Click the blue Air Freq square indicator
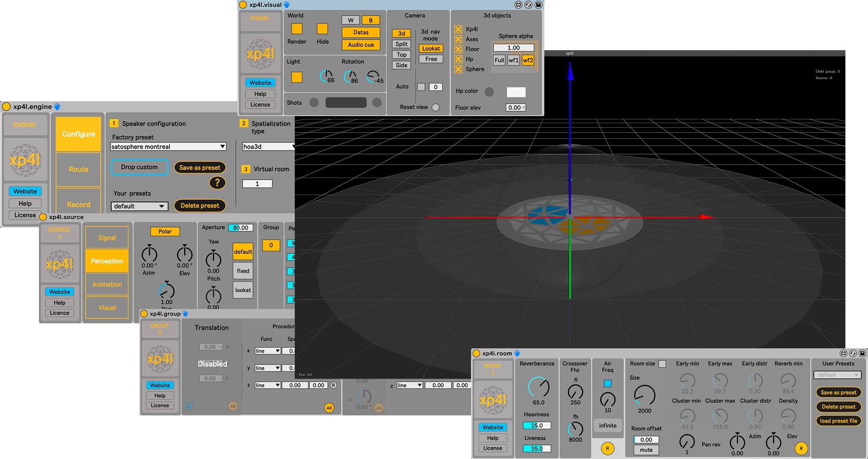The height and width of the screenshot is (459, 868). pyautogui.click(x=608, y=384)
